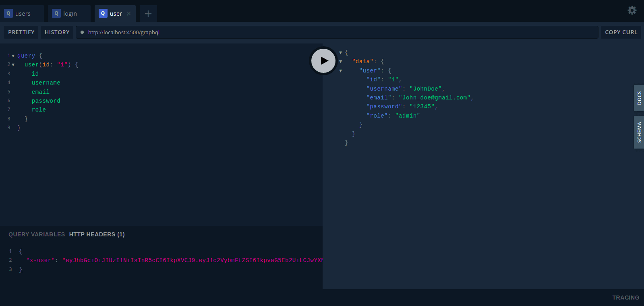
Task: Open the settings gear icon
Action: tap(632, 10)
